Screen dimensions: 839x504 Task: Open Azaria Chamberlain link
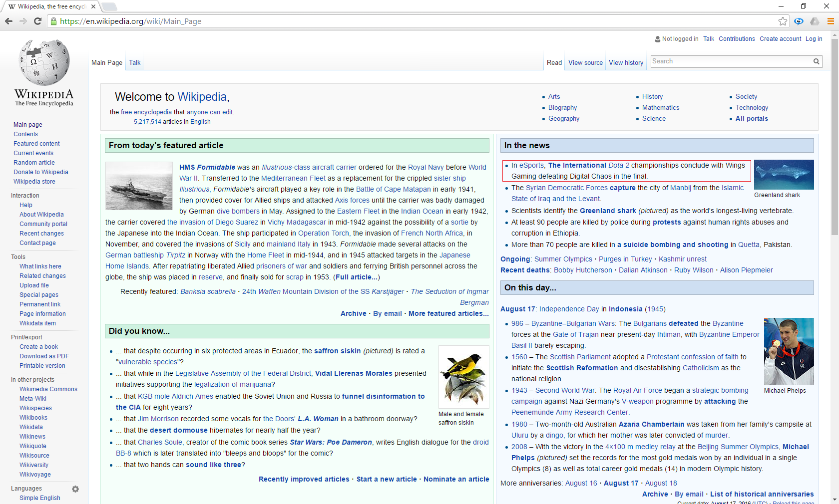[x=651, y=424]
